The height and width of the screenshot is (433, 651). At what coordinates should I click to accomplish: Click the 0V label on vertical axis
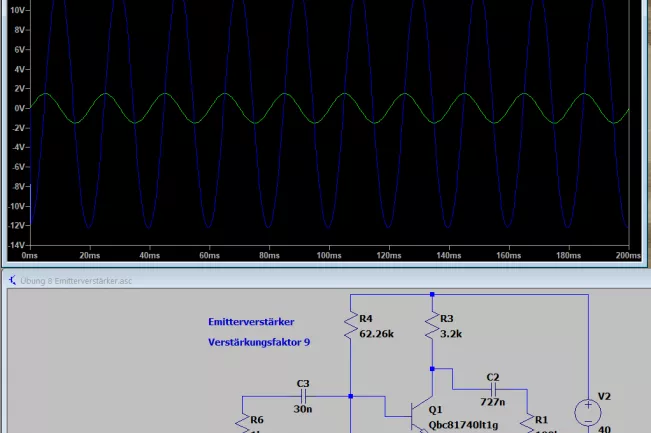click(x=20, y=108)
